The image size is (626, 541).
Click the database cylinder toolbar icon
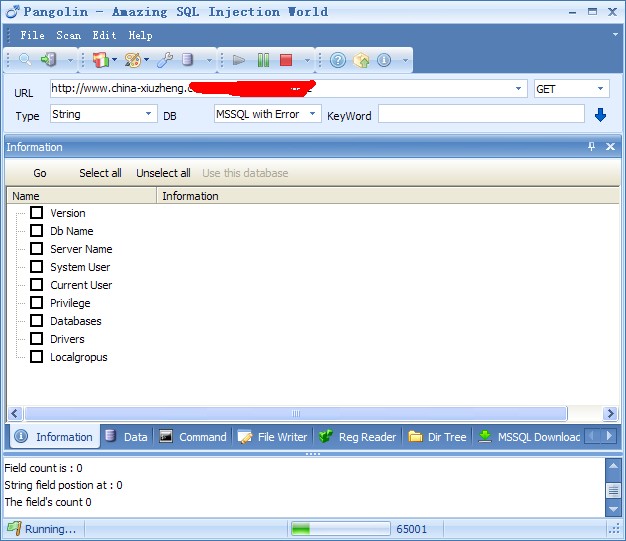[x=187, y=60]
